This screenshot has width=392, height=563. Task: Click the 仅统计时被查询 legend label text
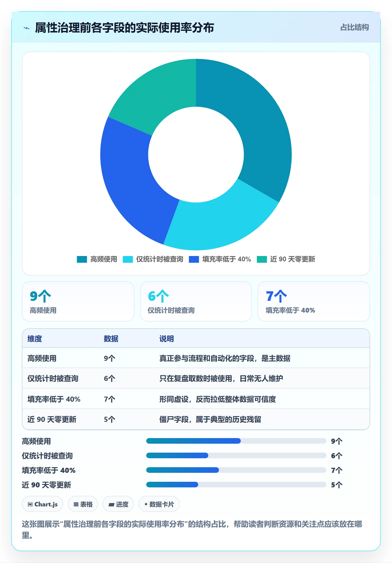pyautogui.click(x=160, y=259)
